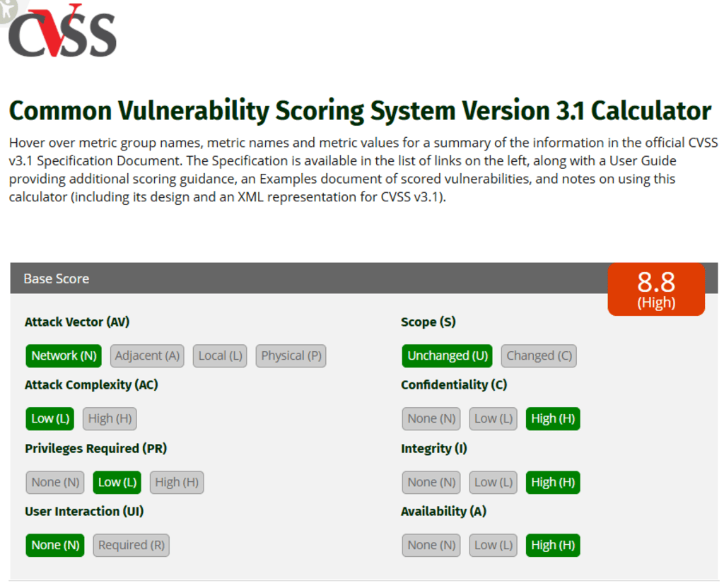The width and height of the screenshot is (724, 588).
Task: Set Integrity to None (N)
Action: (431, 482)
